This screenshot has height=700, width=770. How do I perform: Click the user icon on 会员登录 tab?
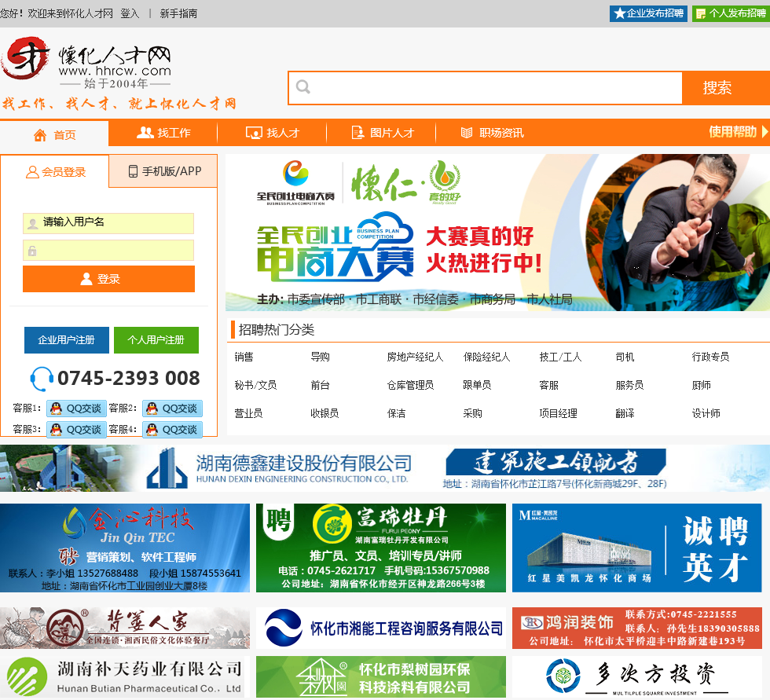pyautogui.click(x=32, y=172)
